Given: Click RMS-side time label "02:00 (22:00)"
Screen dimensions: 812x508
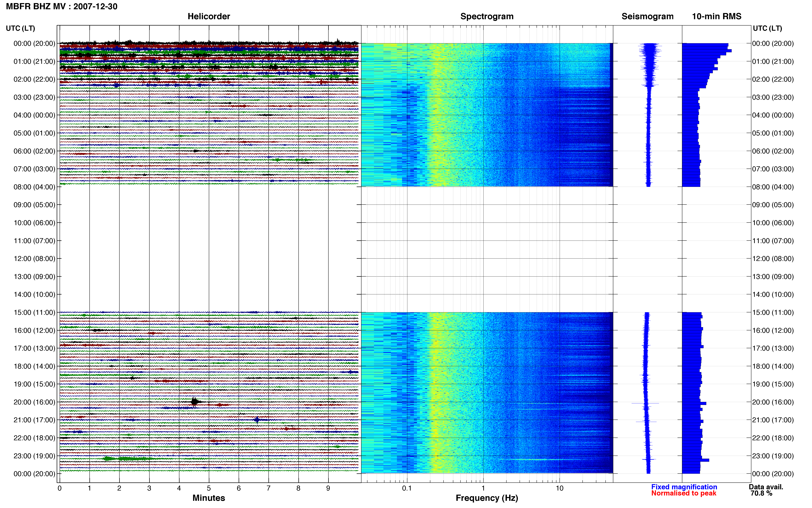Looking at the screenshot, I should point(773,79).
